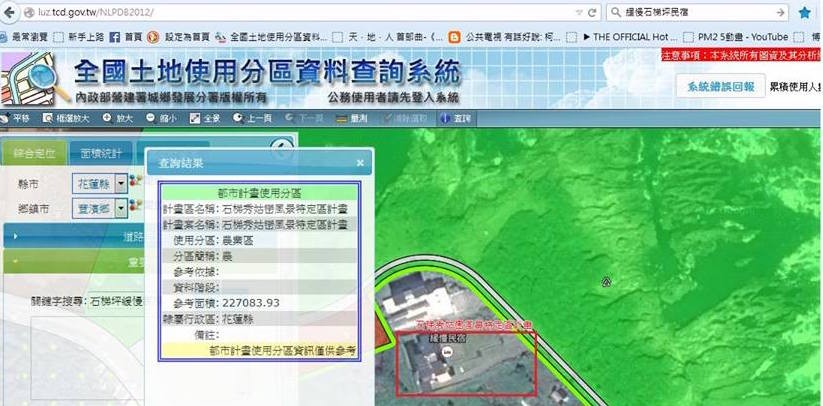
Task: Click the small marker symbol on the green hillside
Action: pyautogui.click(x=606, y=282)
